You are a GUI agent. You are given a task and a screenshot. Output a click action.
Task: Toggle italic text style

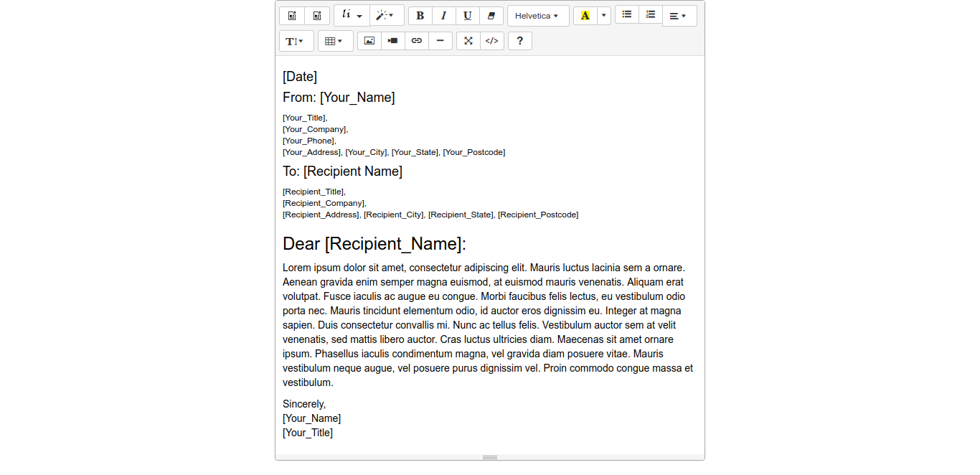point(443,16)
